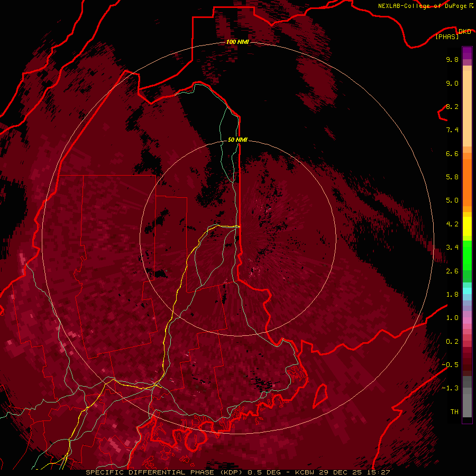Viewport: 476px width, 476px height.
Task: Click the 1.0 legend value
Action: coord(452,318)
